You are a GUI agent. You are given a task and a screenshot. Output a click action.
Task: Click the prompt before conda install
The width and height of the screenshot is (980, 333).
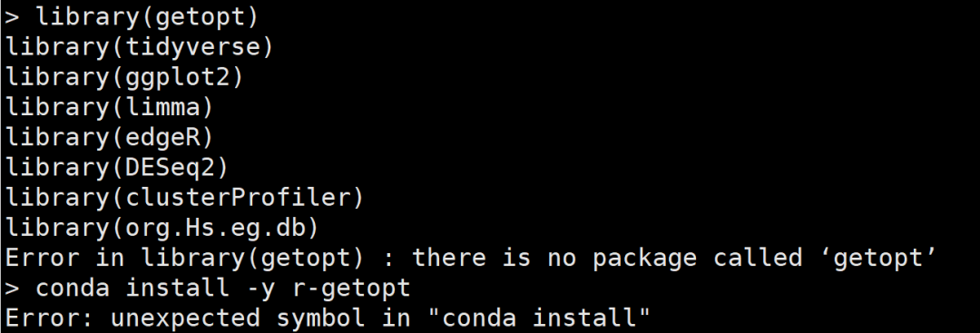pyautogui.click(x=12, y=289)
